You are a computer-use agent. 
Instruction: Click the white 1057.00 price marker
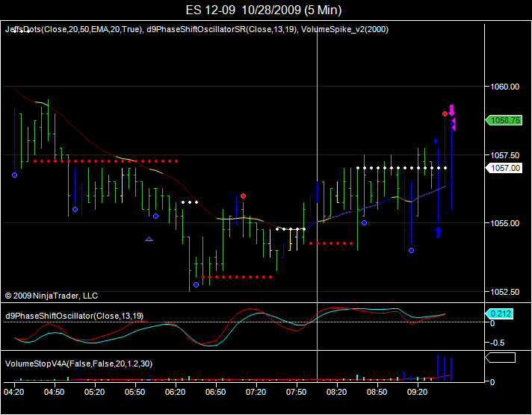coord(504,168)
